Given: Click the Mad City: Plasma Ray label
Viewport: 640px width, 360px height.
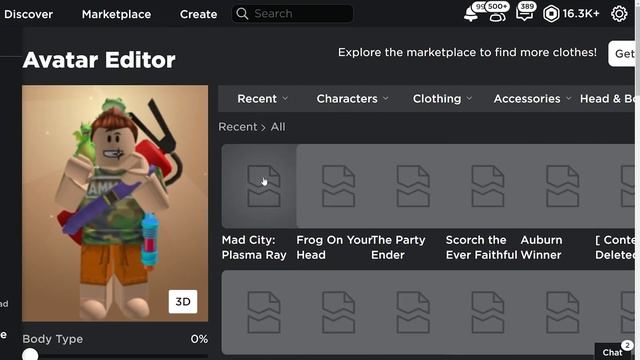Looking at the screenshot, I should [x=254, y=247].
